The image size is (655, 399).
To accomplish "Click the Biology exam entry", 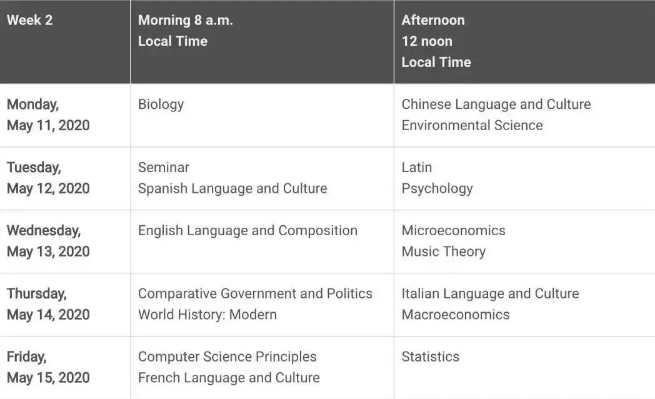I will [161, 104].
